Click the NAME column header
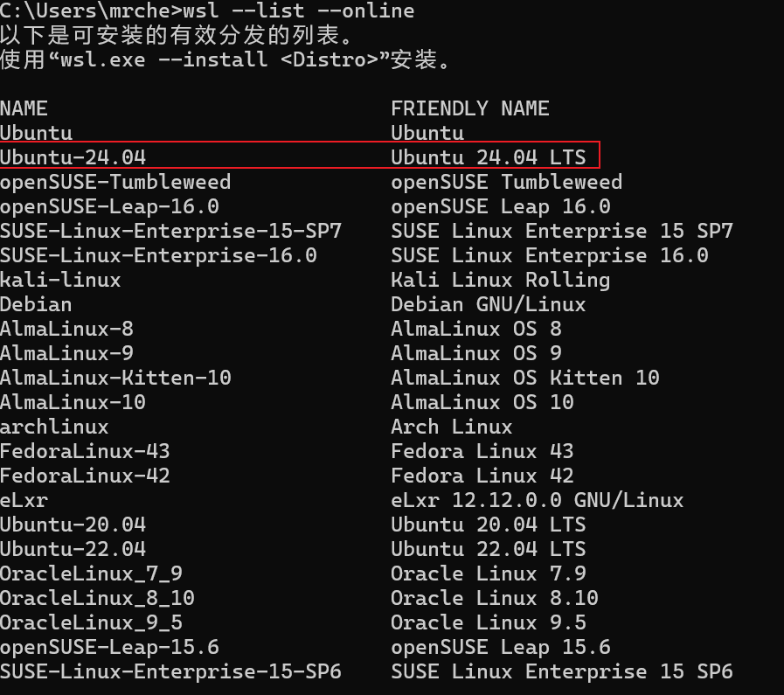Screen dimensions: 784x695 pyautogui.click(x=24, y=108)
